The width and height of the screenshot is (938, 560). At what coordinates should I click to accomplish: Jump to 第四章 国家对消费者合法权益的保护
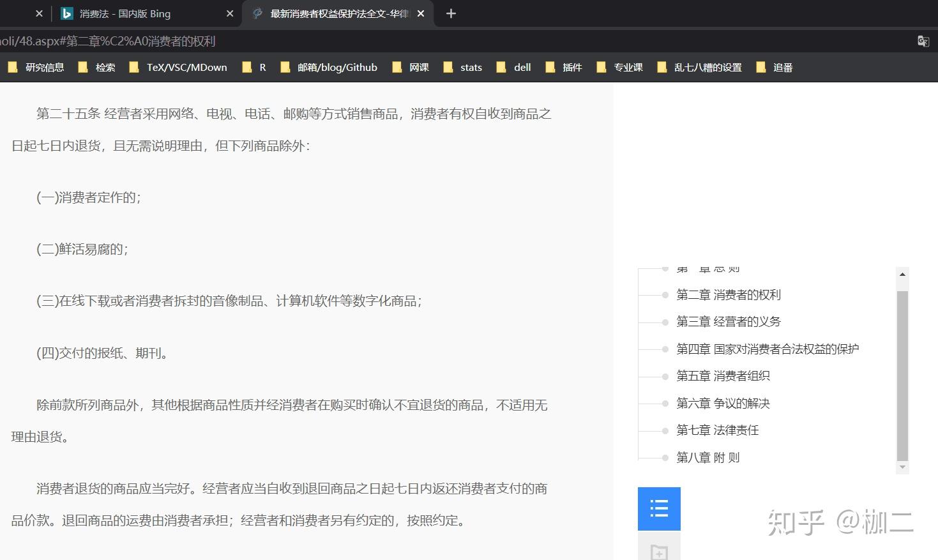[x=768, y=349]
